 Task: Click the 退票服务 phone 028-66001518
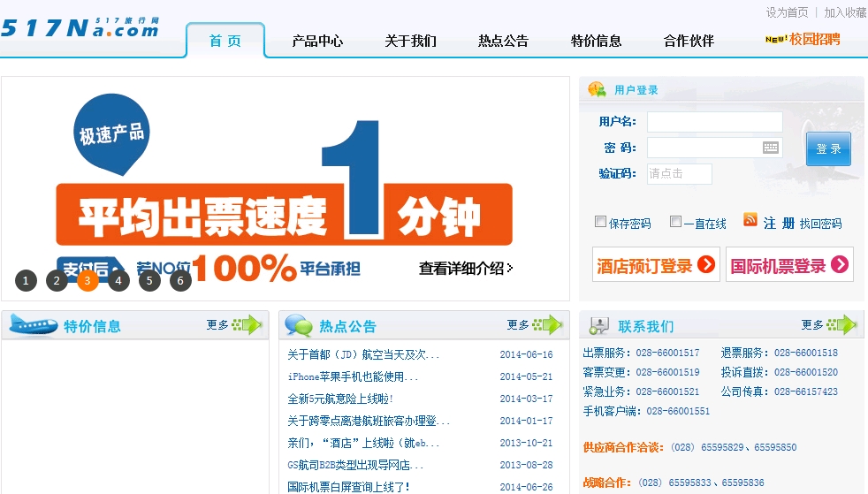tap(806, 353)
